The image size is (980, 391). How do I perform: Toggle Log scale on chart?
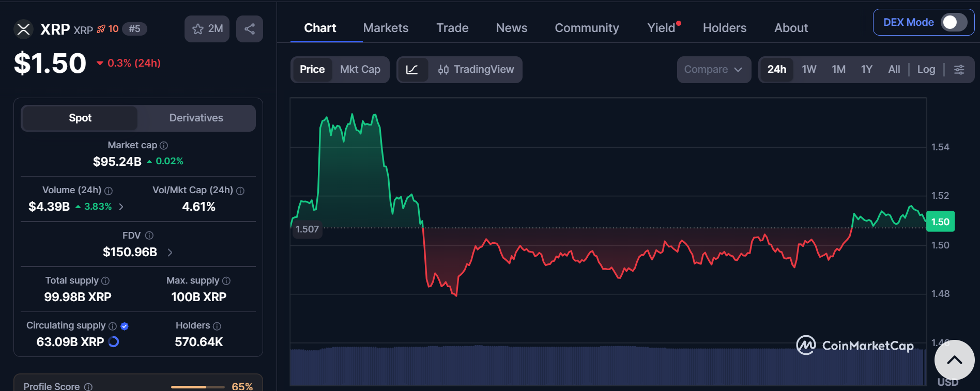click(x=926, y=69)
